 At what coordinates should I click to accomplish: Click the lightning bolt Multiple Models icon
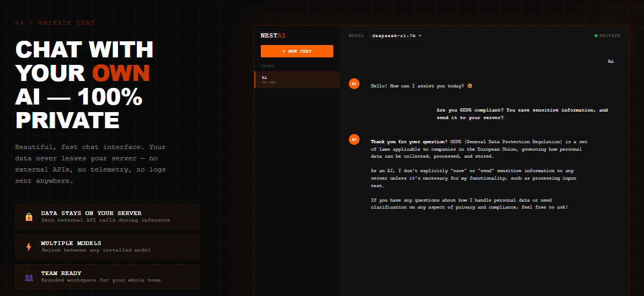29,247
